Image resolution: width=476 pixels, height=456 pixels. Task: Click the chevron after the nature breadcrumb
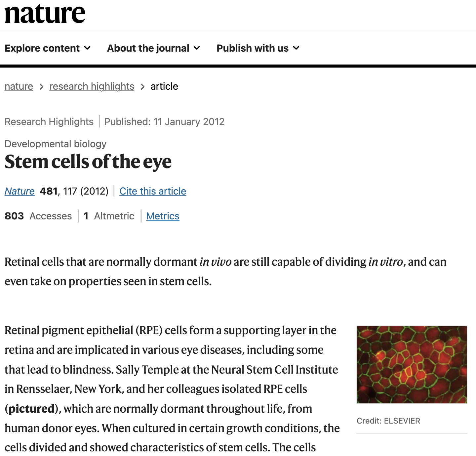coord(41,87)
